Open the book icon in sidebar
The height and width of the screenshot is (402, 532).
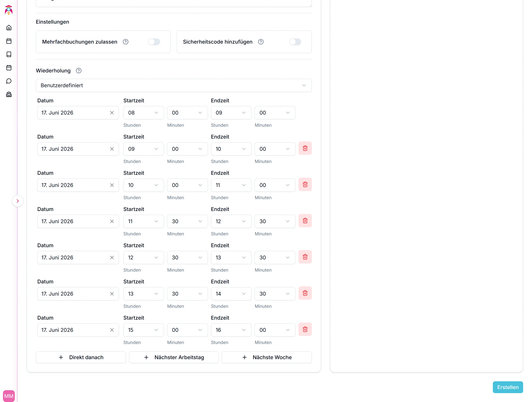click(x=9, y=54)
